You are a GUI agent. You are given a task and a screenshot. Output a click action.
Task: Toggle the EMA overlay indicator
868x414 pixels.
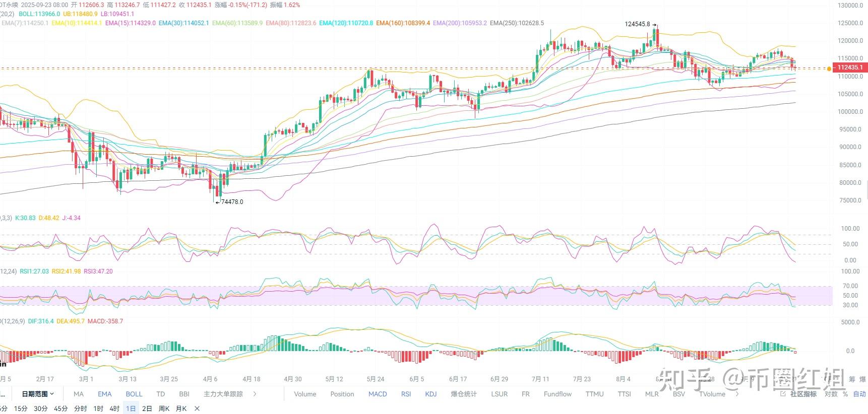[104, 394]
